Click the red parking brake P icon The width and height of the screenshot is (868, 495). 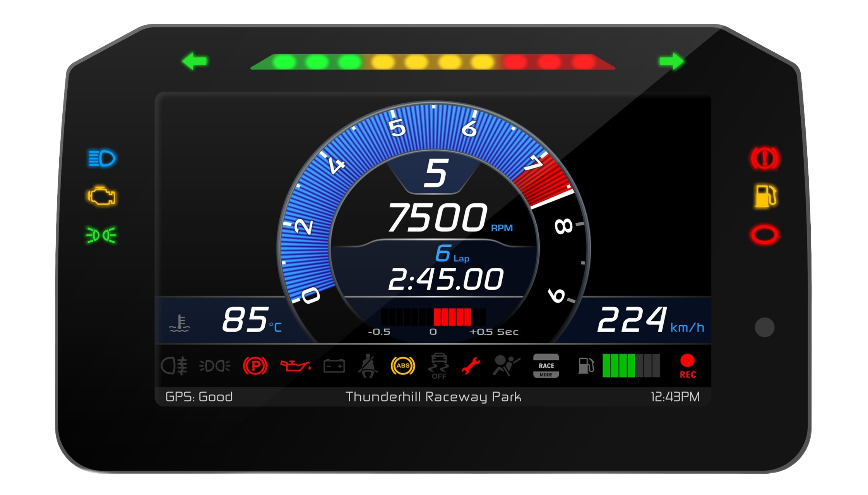tap(255, 366)
